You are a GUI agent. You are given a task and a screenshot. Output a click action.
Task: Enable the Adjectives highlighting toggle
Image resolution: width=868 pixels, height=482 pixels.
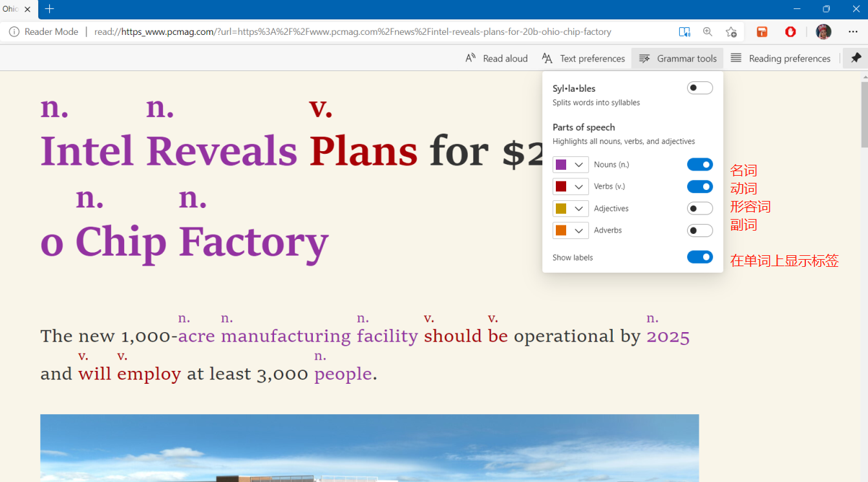[x=699, y=209]
